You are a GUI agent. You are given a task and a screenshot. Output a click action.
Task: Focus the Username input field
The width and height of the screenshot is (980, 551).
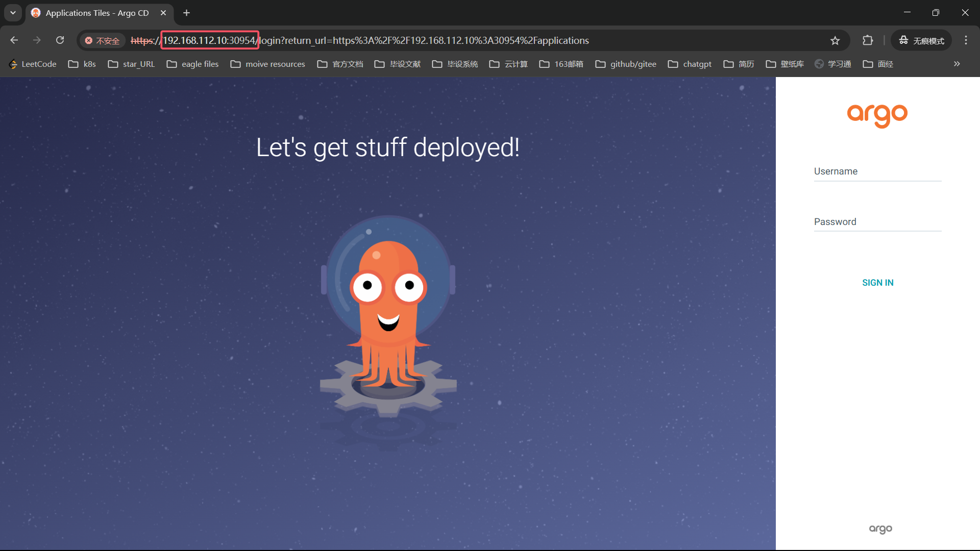coord(877,172)
